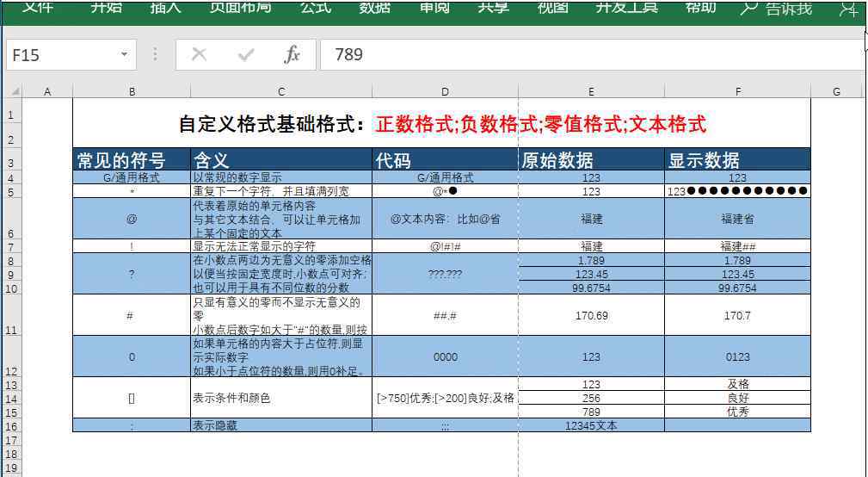Select cell showing @文本内容：比如@省
The height and width of the screenshot is (477, 868).
coord(445,219)
